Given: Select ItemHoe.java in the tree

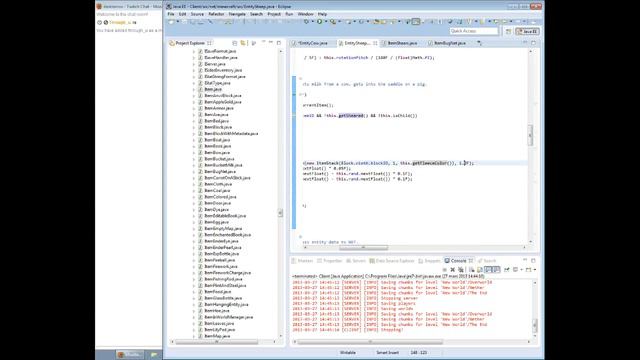Looking at the screenshot, I should [x=216, y=311].
